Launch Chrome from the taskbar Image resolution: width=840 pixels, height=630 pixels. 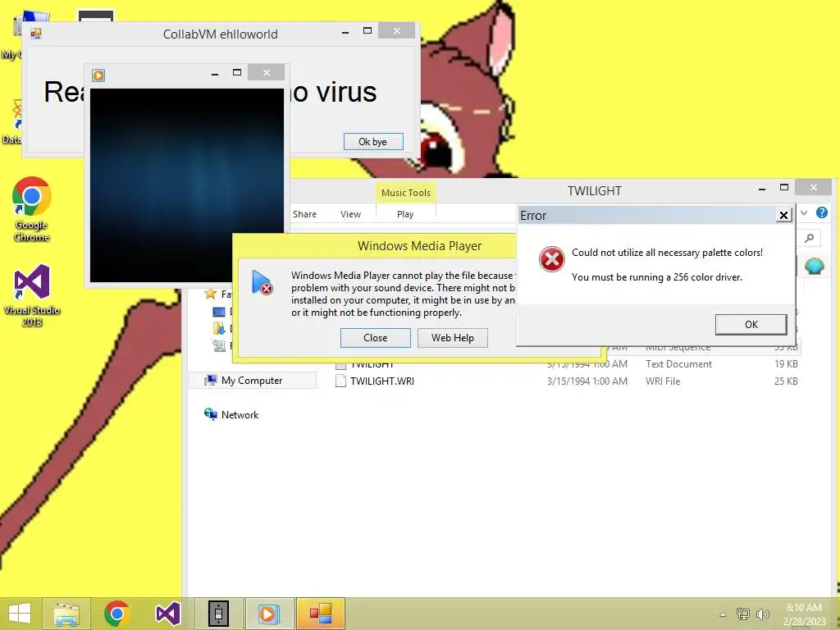[x=116, y=614]
